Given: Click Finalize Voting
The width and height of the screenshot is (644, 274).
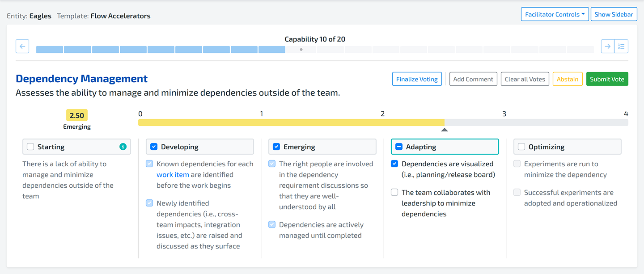Looking at the screenshot, I should [417, 79].
